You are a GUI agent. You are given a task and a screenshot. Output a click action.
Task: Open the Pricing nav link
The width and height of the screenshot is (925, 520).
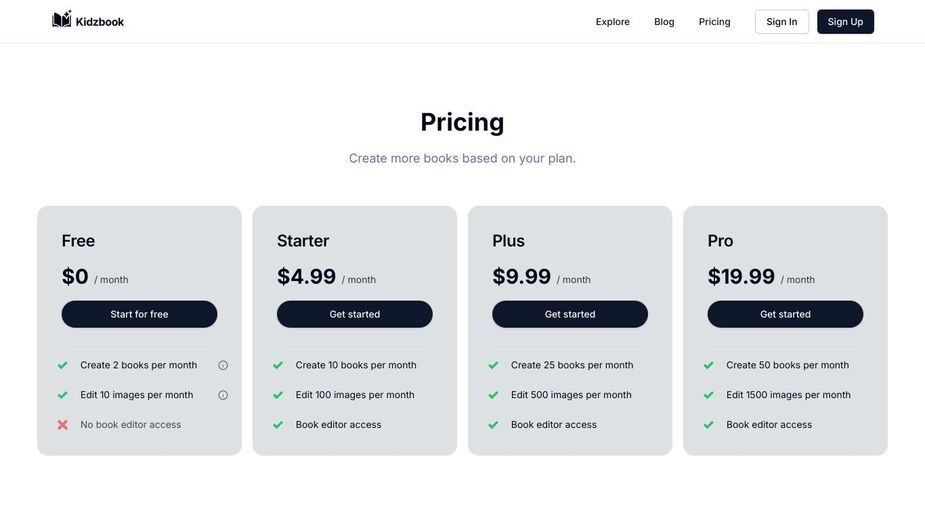(x=714, y=22)
